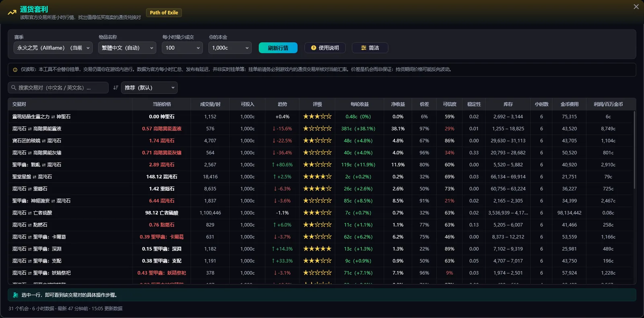644x318 pixels.
Task: Select the 混沌石 ⇄ 點燃石 row
Action: click(x=320, y=225)
